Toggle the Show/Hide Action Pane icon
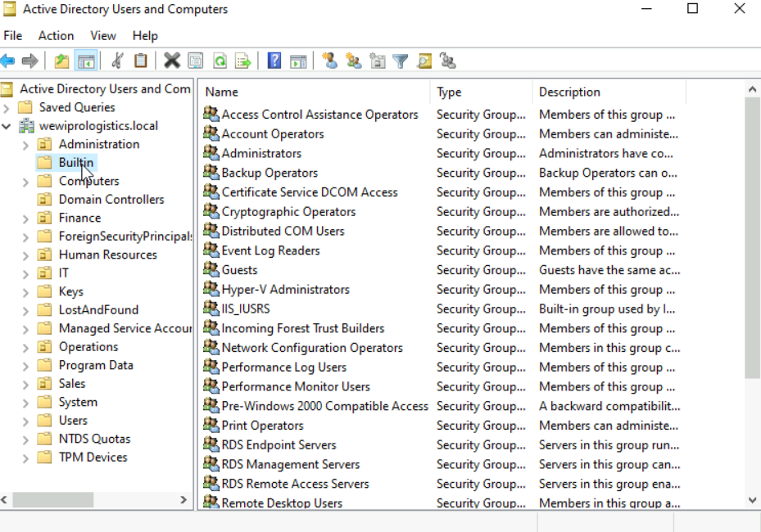This screenshot has width=761, height=532. point(298,61)
